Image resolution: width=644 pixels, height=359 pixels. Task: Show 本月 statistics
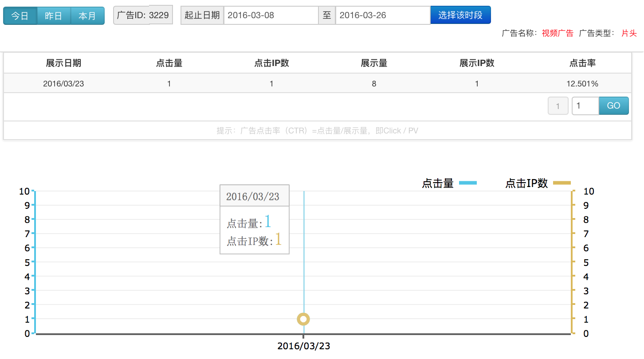coord(87,16)
